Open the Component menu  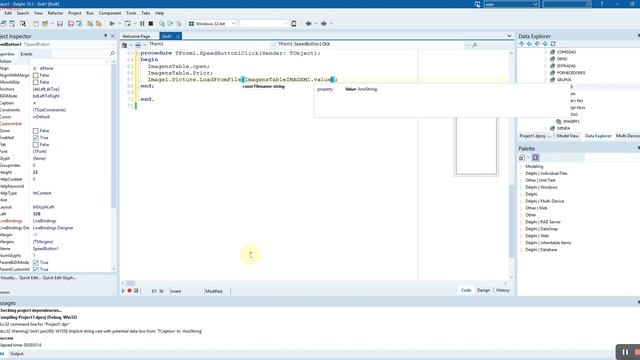coord(110,13)
